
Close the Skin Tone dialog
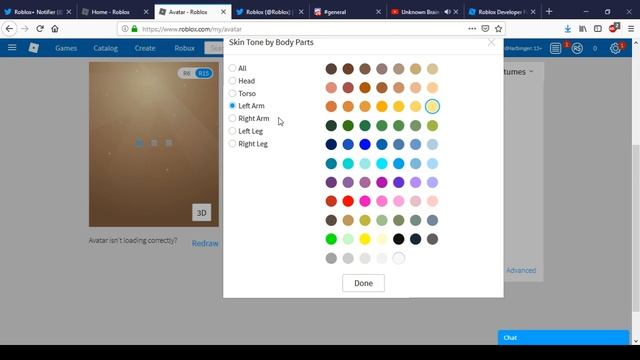(491, 42)
